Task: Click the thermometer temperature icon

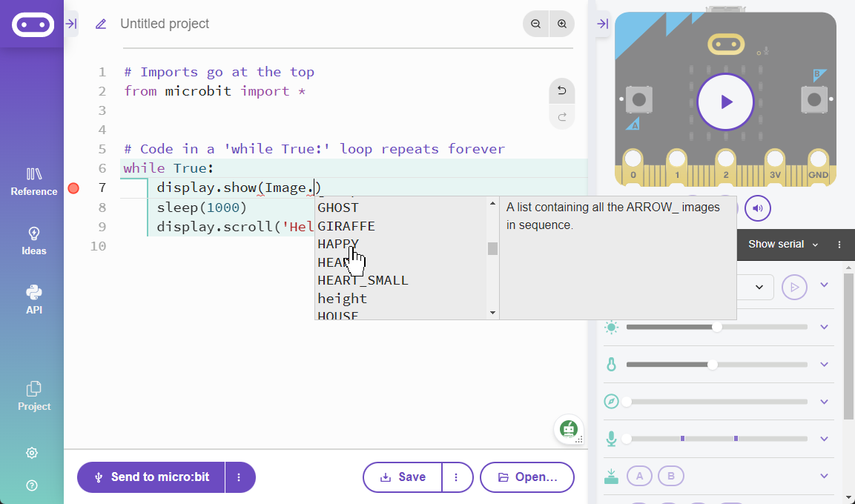Action: tap(611, 365)
